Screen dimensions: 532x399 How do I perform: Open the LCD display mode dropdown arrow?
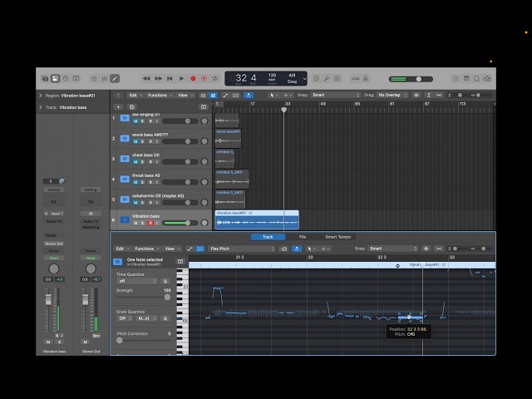304,79
